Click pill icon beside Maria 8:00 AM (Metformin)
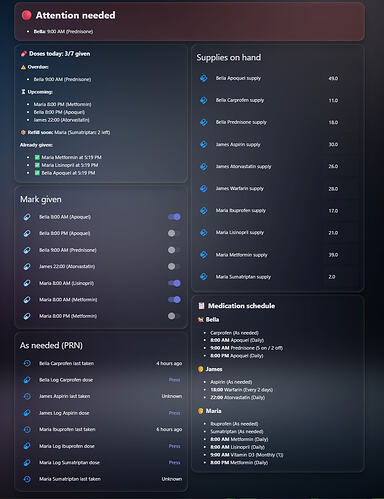This screenshot has height=499, width=384. click(x=27, y=300)
